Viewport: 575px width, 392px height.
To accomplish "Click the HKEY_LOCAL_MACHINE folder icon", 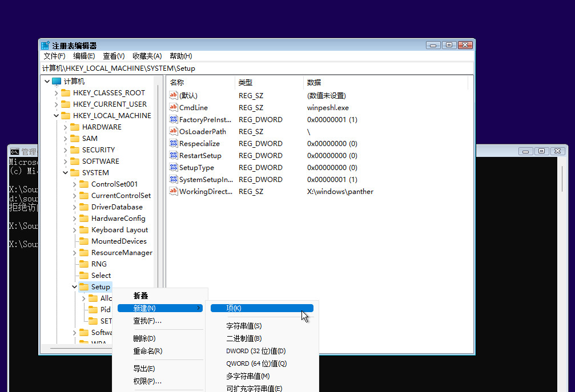I will pos(66,115).
